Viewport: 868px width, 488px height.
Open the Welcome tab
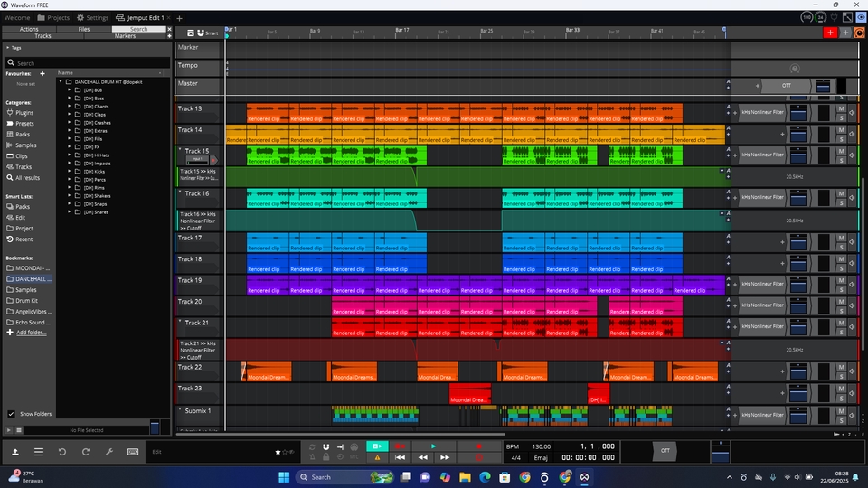coord(17,18)
